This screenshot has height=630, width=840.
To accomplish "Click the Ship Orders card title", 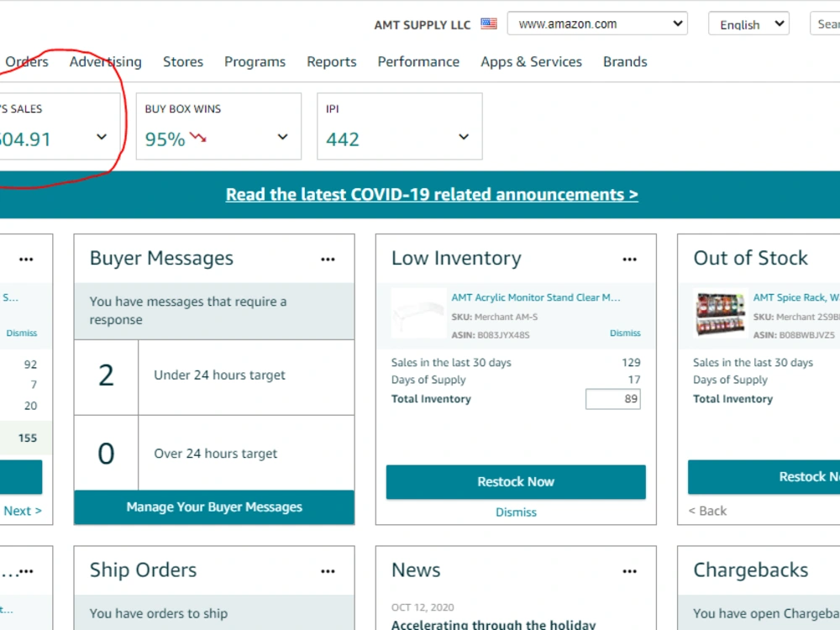I will 143,570.
